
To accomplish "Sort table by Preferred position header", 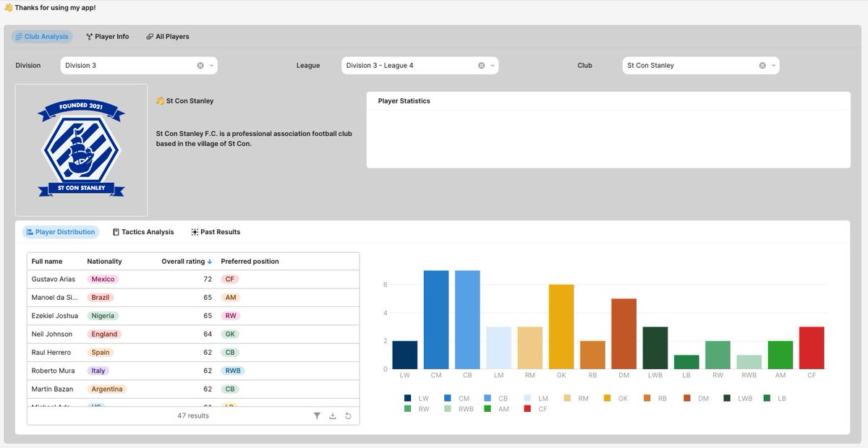I will (x=250, y=262).
